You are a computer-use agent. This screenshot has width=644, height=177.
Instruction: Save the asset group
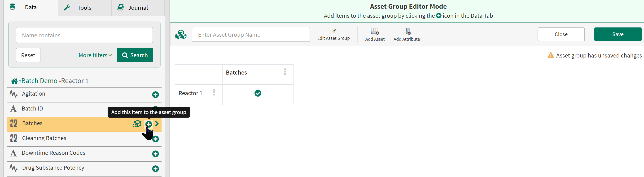tap(617, 34)
